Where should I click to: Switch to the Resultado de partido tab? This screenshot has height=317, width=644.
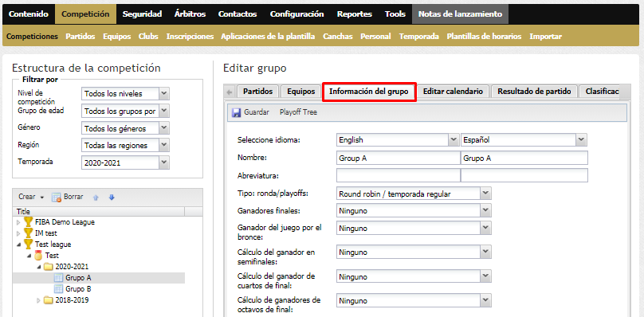[534, 92]
